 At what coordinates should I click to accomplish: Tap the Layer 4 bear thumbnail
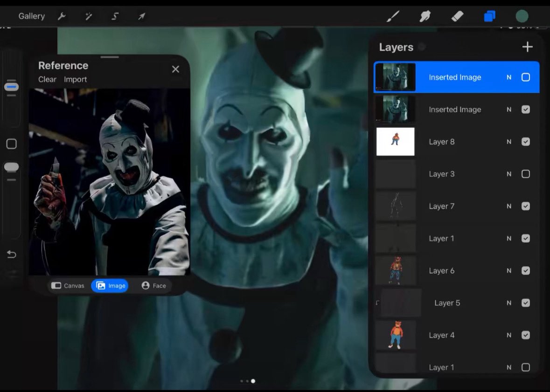coord(395,335)
